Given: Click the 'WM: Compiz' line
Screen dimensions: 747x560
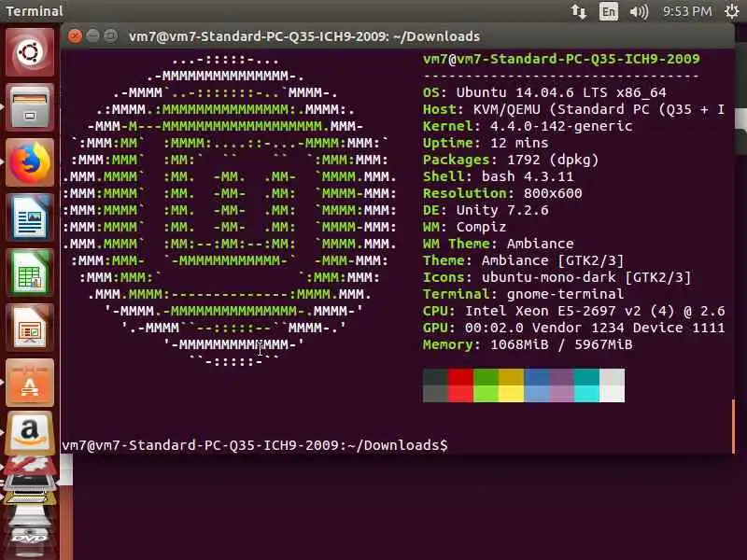Looking at the screenshot, I should click(x=464, y=227).
